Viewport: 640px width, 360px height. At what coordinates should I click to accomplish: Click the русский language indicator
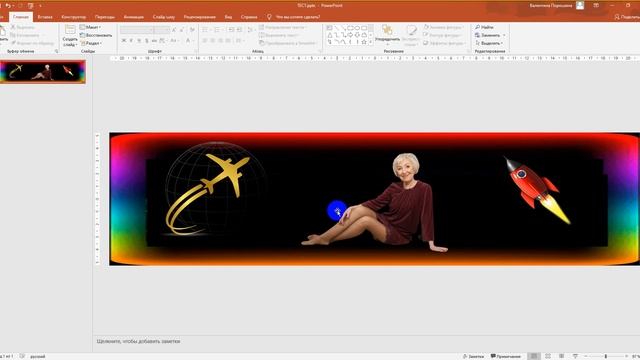[38, 356]
